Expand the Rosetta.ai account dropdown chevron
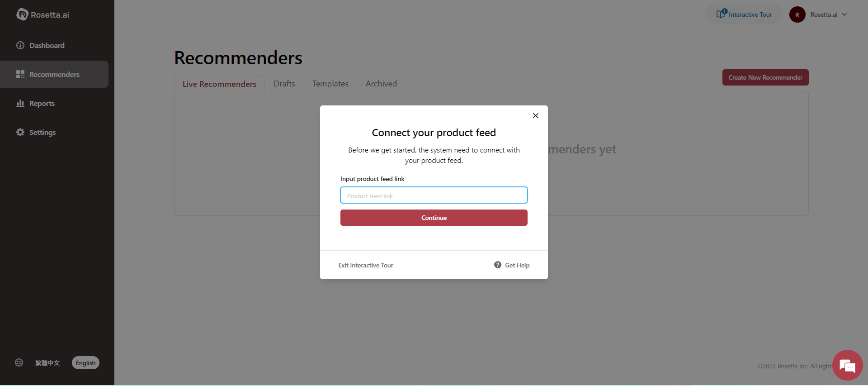 pos(844,14)
